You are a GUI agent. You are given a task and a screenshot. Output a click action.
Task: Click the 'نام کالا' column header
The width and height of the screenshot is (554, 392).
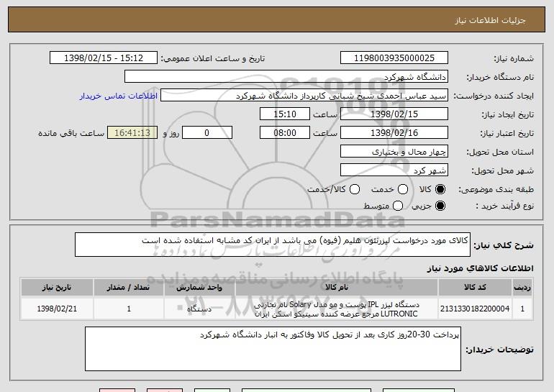point(337,288)
